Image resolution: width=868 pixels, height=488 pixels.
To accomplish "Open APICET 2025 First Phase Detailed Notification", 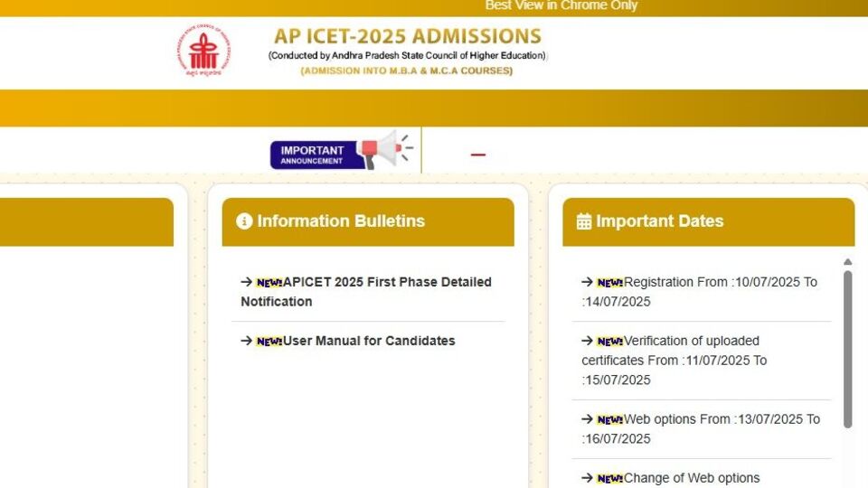I will (x=366, y=292).
